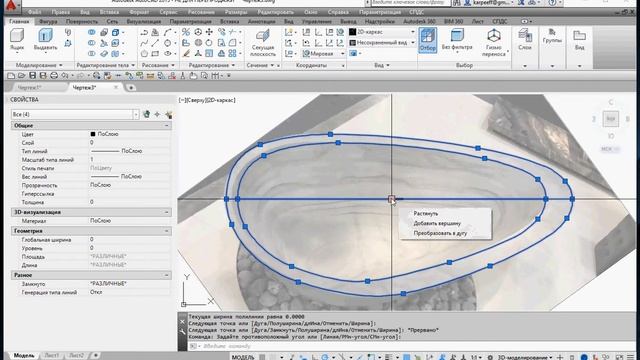Click the command line wrench settings icon
The image size is (640, 360).
coord(182,331)
